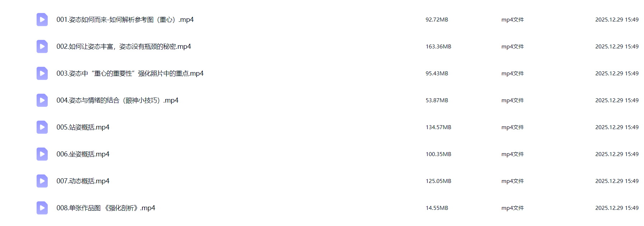Open 001.姿态如何而来-如何解析参考图 file name

(125, 20)
